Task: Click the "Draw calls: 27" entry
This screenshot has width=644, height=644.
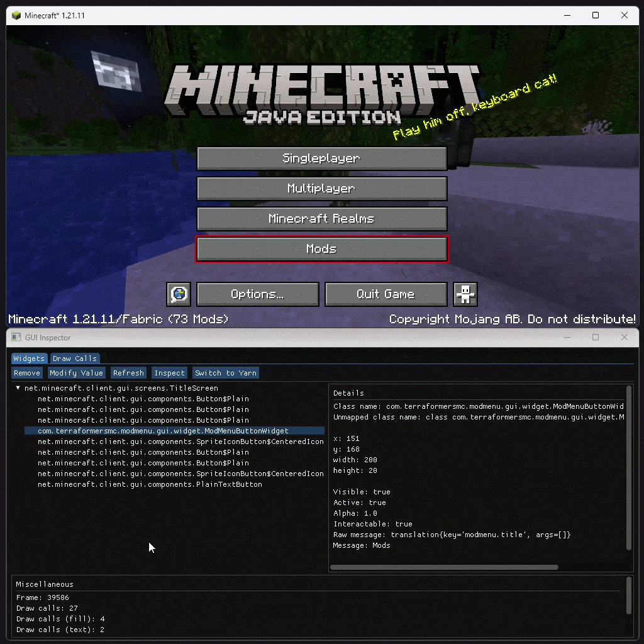Action: [x=47, y=608]
